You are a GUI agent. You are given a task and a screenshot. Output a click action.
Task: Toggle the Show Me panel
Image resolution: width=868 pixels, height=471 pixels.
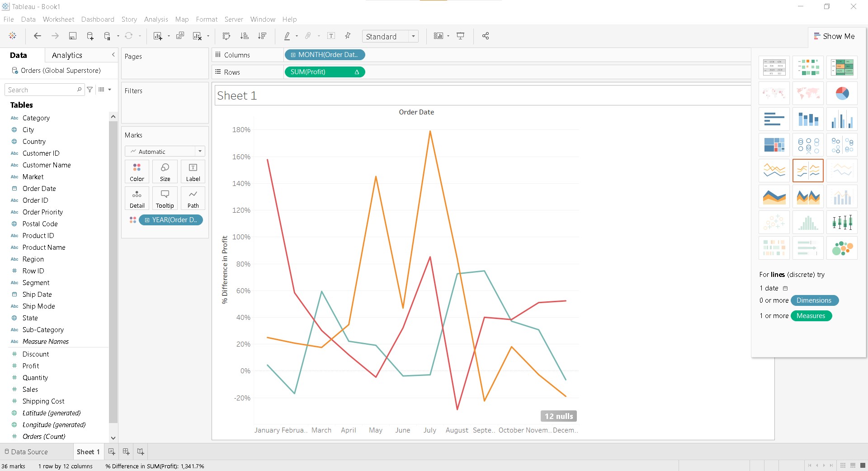[x=835, y=36]
